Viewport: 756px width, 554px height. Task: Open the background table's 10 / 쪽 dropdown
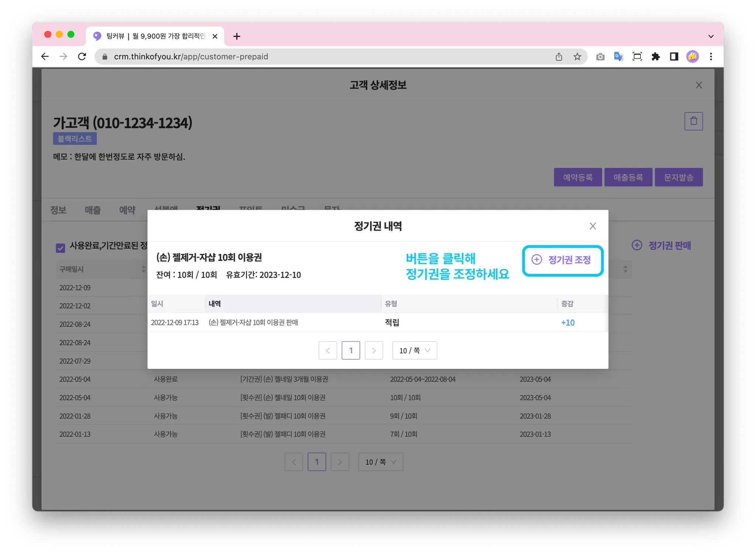[x=380, y=462]
